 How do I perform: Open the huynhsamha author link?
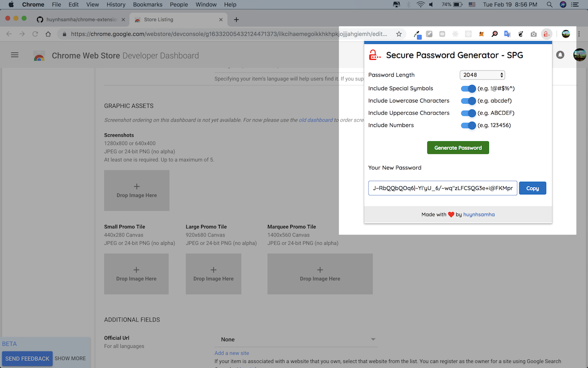pyautogui.click(x=479, y=214)
